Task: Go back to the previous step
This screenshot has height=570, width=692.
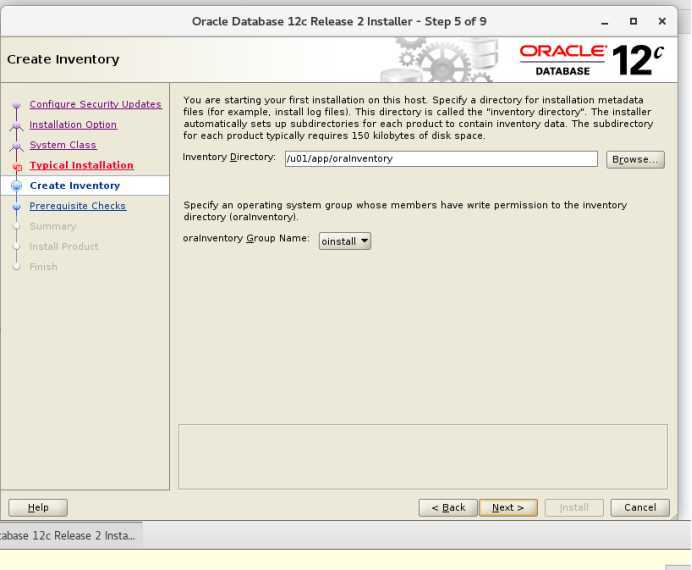Action: (x=448, y=507)
